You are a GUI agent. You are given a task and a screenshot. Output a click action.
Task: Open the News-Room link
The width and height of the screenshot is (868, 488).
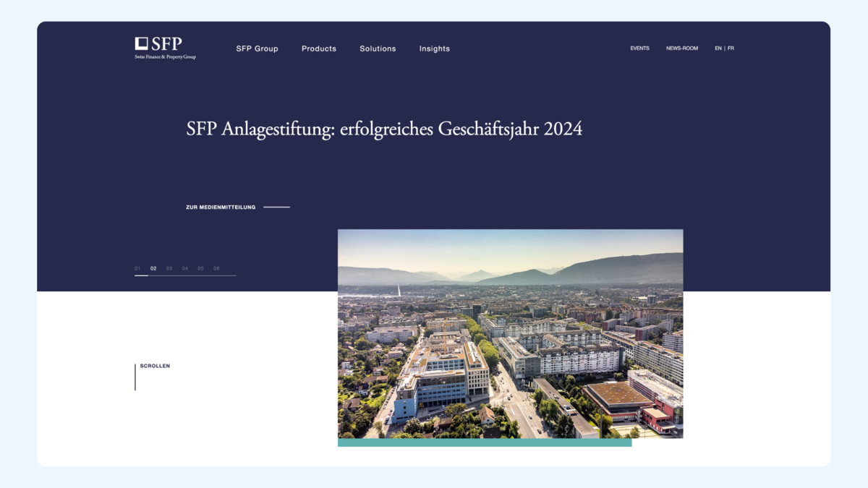click(682, 48)
